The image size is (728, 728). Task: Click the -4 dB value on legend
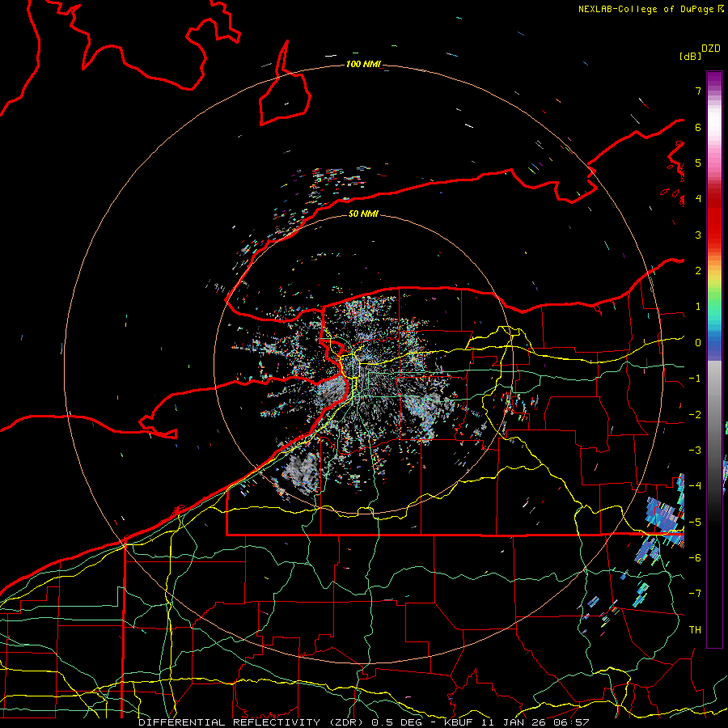(x=695, y=486)
